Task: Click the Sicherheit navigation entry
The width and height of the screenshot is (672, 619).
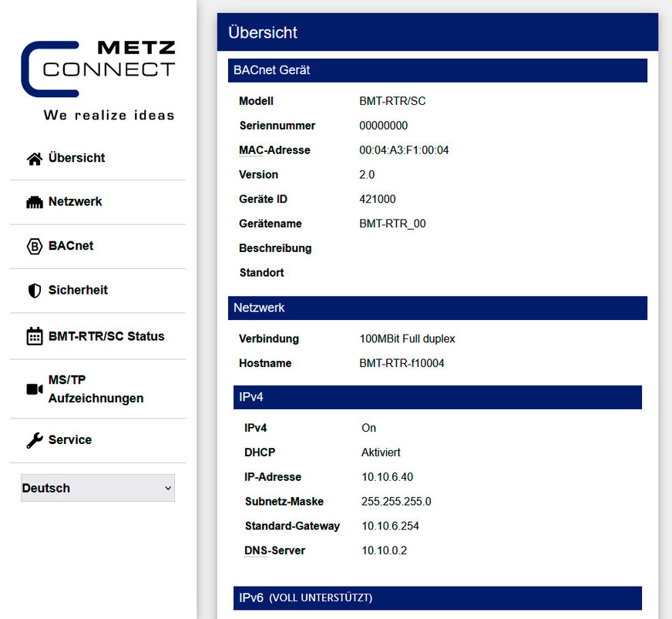Action: click(x=77, y=291)
